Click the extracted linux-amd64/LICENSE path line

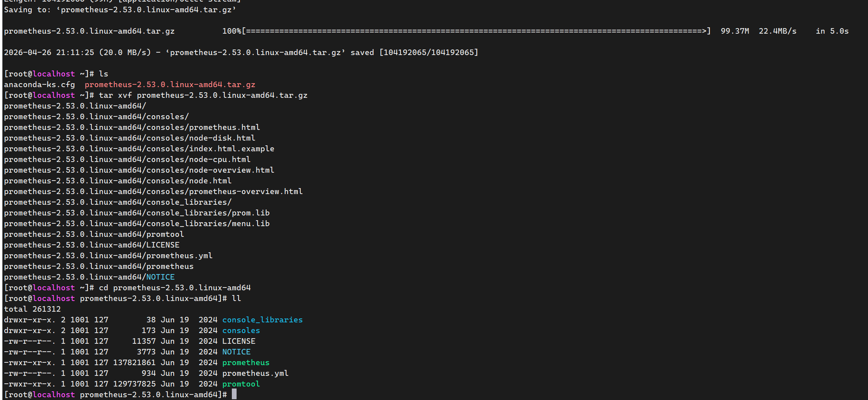coord(91,245)
